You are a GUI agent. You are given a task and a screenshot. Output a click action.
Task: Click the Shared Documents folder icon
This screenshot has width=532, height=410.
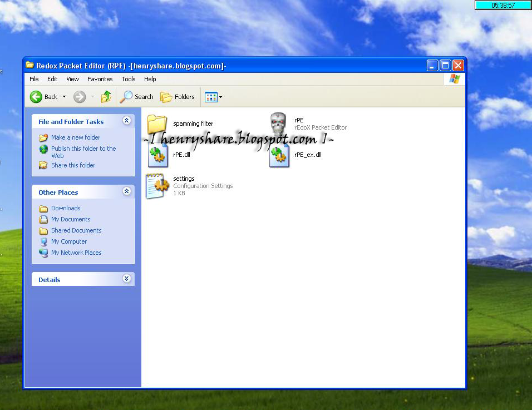(x=43, y=231)
